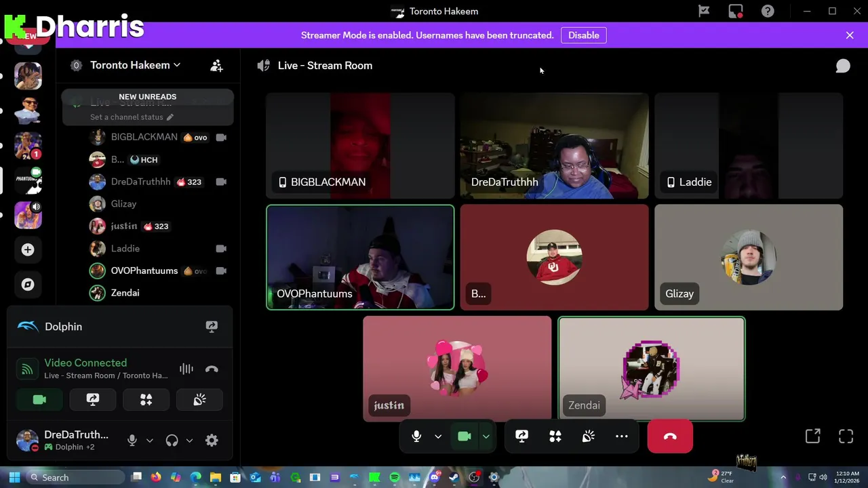Jump to NEW UNREADS
This screenshot has height=488, width=868.
click(148, 97)
